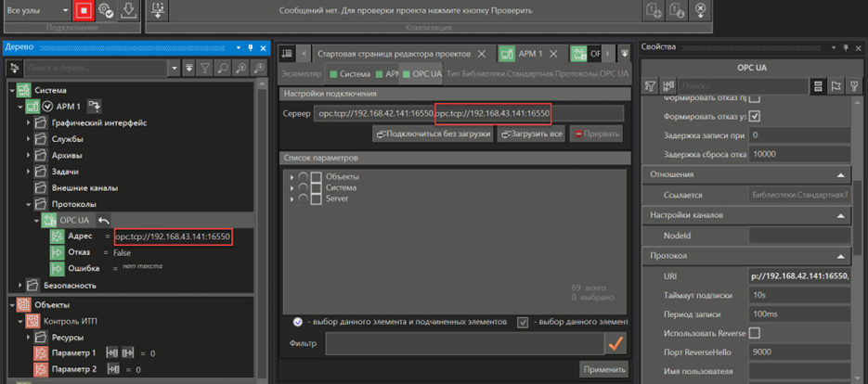Uncheck the second Формировать отказ checkbox
Image resolution: width=868 pixels, height=384 pixels.
tap(754, 116)
